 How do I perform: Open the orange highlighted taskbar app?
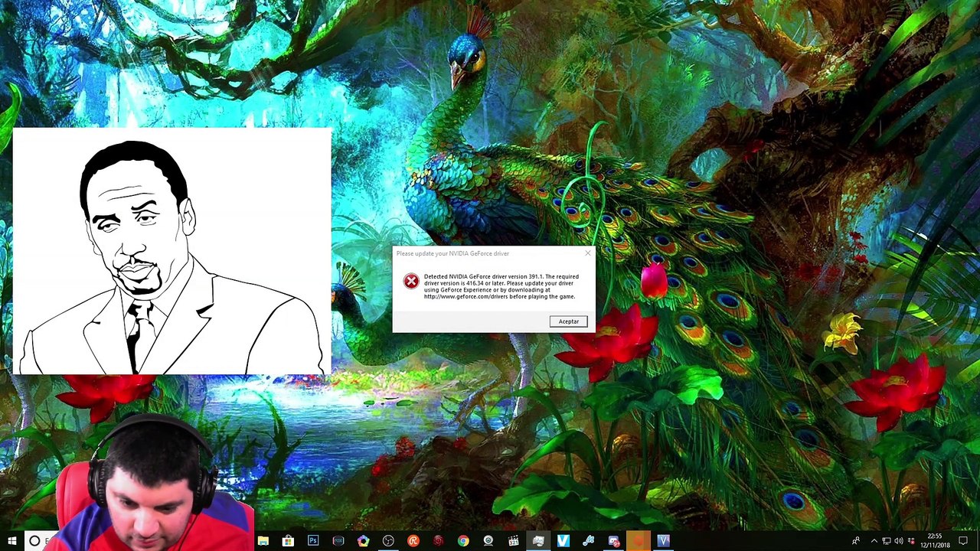pyautogui.click(x=639, y=541)
